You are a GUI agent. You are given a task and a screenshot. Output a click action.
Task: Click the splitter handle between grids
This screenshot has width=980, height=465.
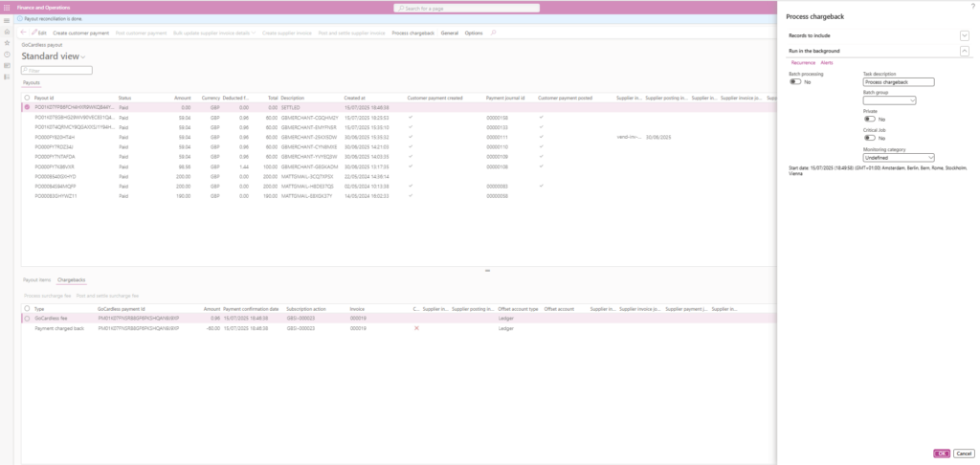tap(487, 271)
